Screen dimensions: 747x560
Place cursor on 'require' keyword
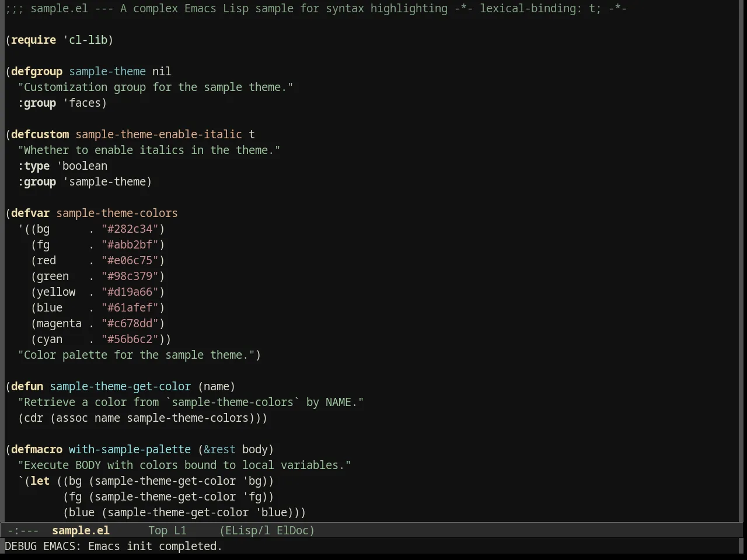[x=34, y=40]
